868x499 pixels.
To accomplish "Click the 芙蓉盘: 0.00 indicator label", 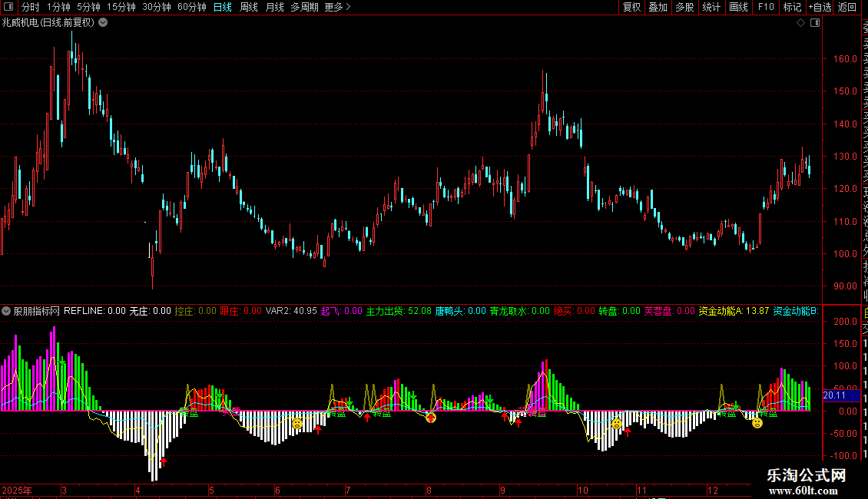I will tap(669, 311).
